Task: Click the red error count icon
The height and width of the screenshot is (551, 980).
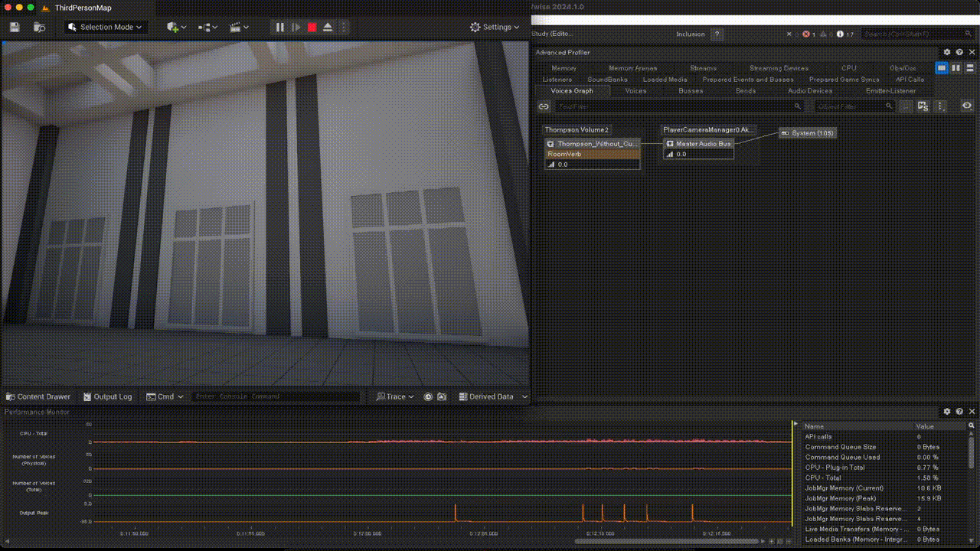Action: (x=808, y=34)
